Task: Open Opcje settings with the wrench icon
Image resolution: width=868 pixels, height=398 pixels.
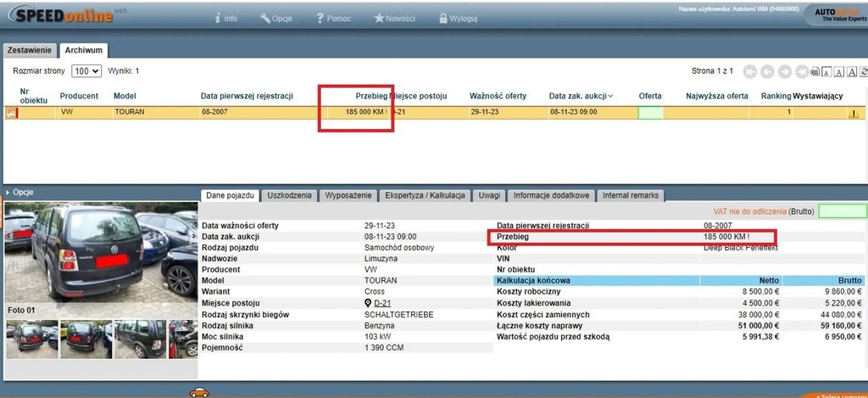Action: tap(278, 19)
